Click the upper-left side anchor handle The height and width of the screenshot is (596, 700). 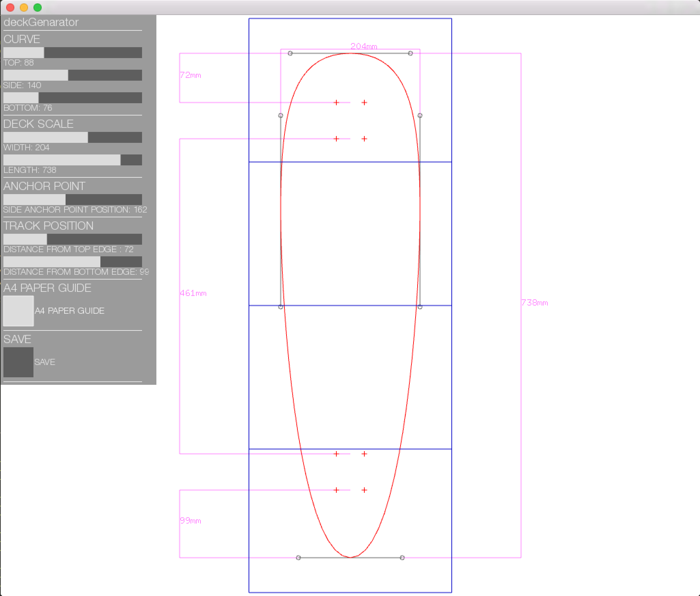281,116
